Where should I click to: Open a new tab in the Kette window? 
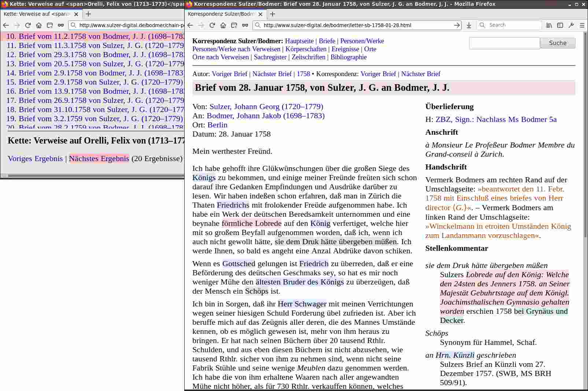88,14
